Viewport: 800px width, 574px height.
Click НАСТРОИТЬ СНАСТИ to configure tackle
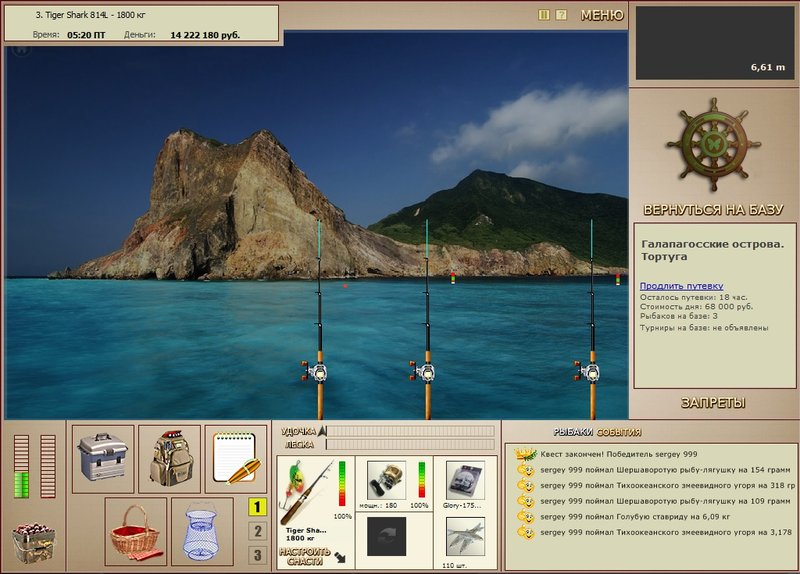coord(305,557)
